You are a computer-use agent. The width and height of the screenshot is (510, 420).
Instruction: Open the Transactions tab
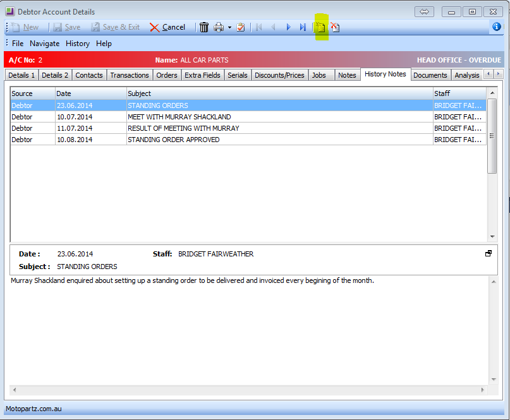130,75
